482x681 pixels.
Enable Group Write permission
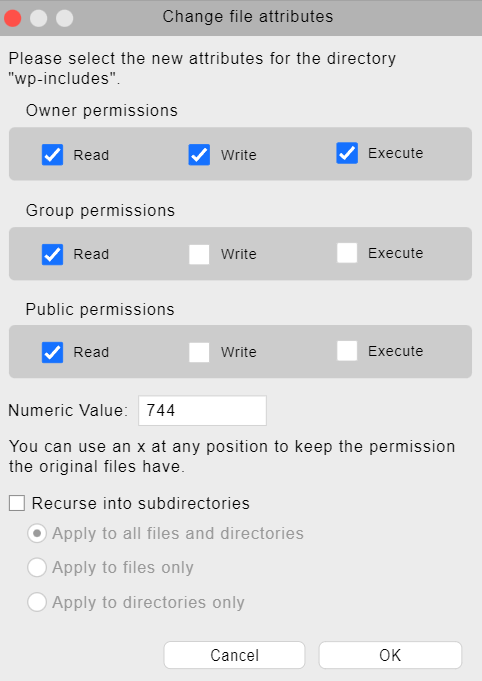[199, 255]
